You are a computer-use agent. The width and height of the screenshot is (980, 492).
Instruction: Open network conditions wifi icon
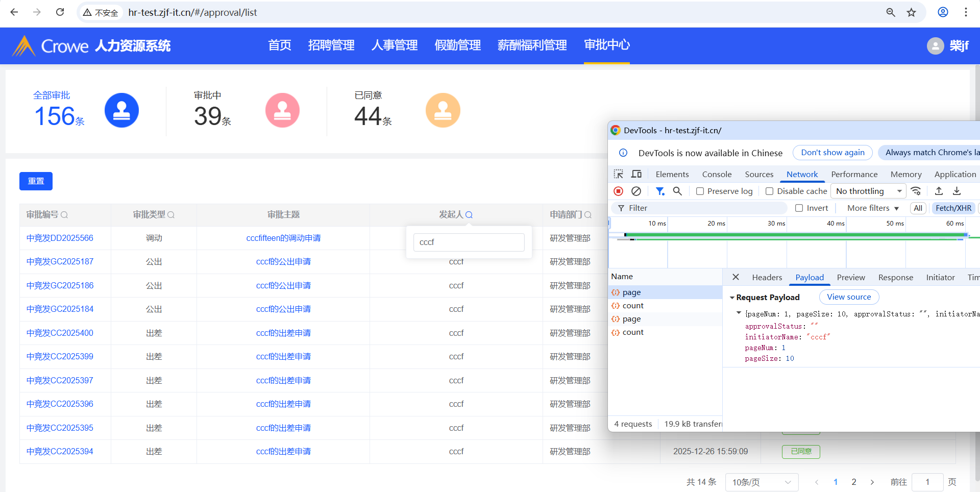916,191
